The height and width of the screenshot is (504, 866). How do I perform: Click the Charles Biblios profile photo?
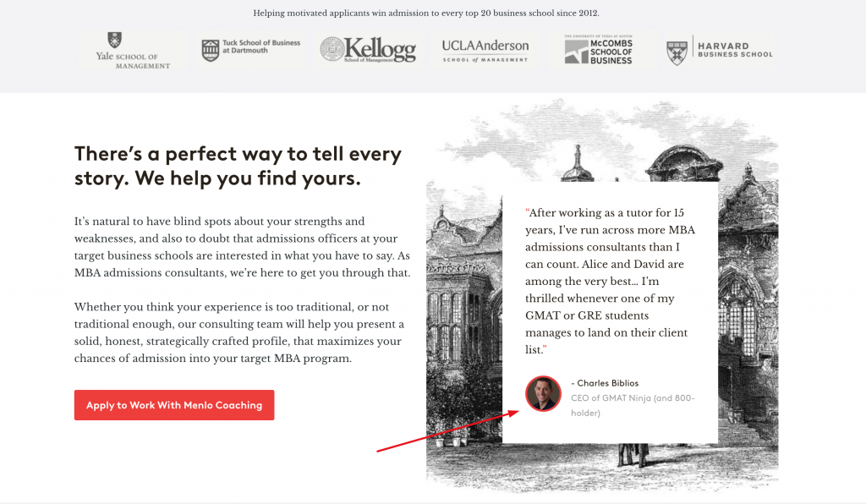point(543,394)
